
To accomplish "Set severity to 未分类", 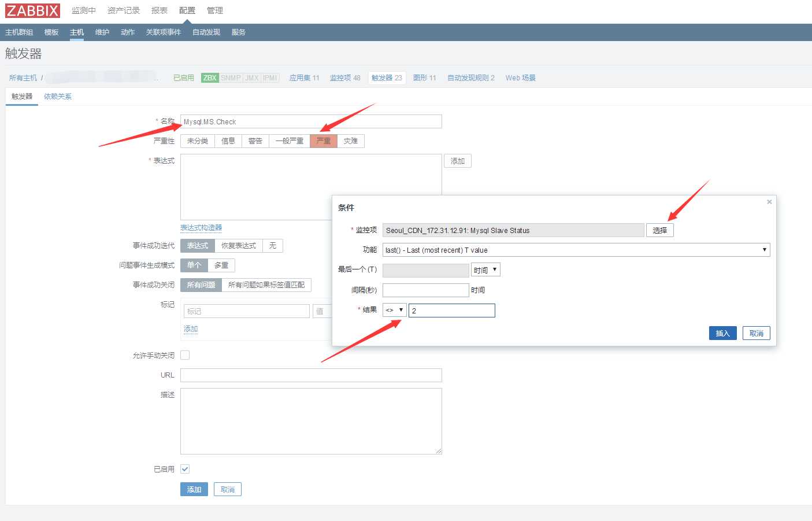I will 198,141.
